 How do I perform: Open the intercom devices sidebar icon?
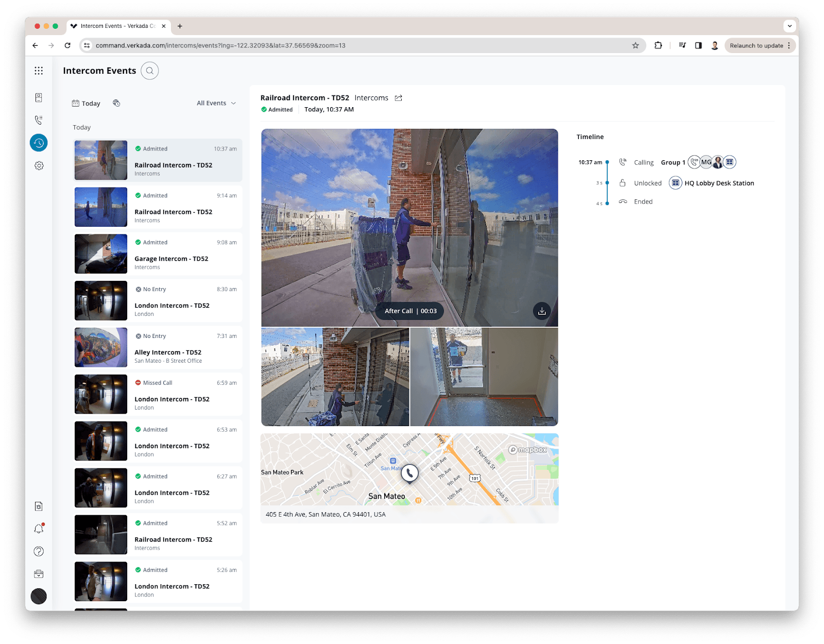click(39, 98)
